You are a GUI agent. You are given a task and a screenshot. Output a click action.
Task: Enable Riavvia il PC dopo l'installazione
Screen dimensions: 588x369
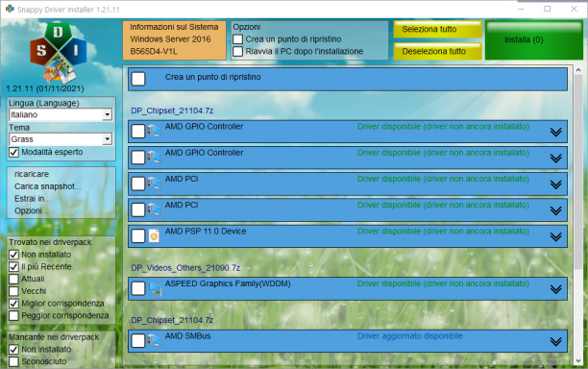pyautogui.click(x=237, y=51)
